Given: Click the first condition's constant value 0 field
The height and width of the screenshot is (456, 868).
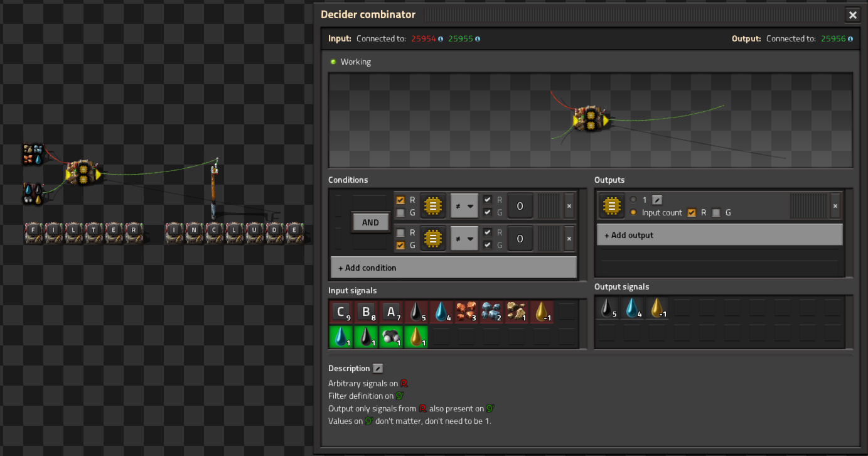Looking at the screenshot, I should coord(520,205).
